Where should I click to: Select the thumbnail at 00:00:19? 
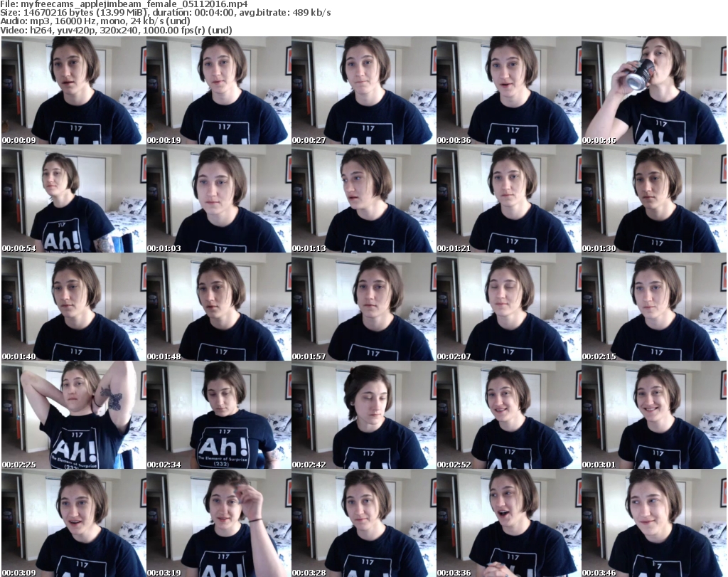point(219,90)
